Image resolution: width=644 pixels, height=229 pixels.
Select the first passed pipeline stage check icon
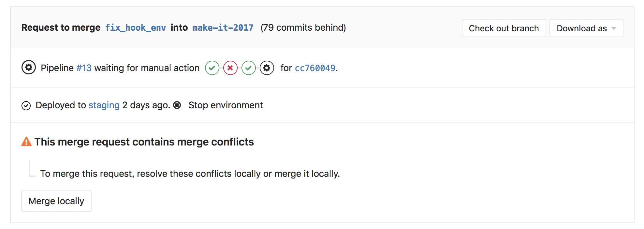point(212,68)
